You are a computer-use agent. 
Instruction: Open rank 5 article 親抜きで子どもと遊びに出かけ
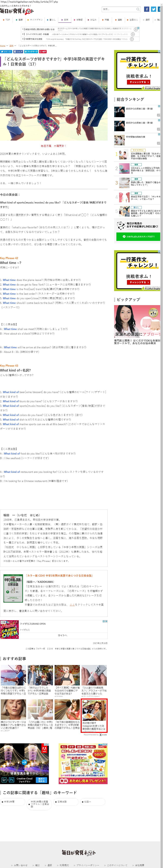point(145,213)
